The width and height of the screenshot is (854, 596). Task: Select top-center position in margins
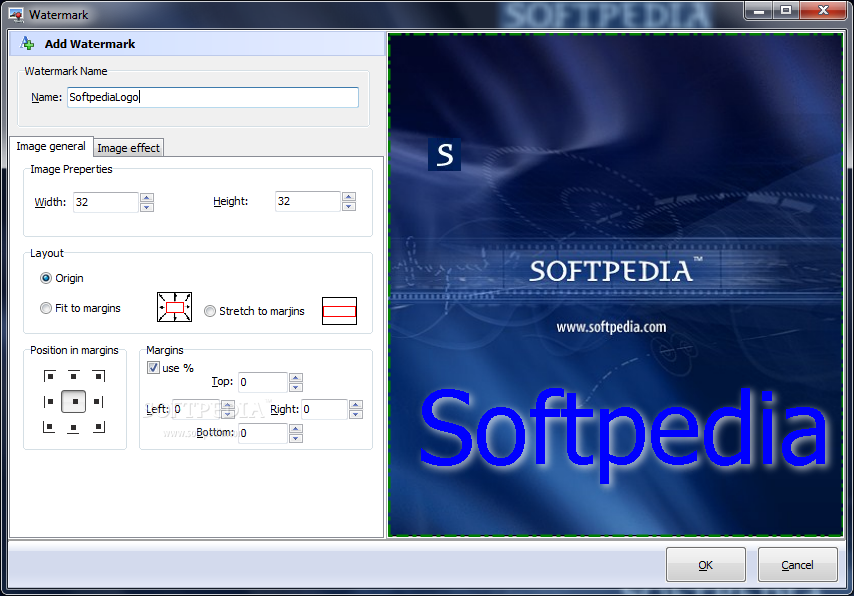coord(74,376)
